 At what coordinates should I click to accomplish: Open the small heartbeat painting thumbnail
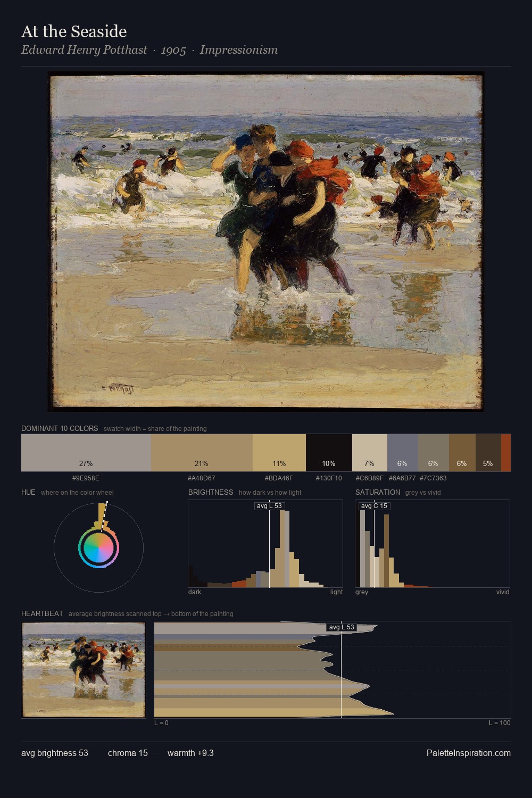[x=84, y=670]
